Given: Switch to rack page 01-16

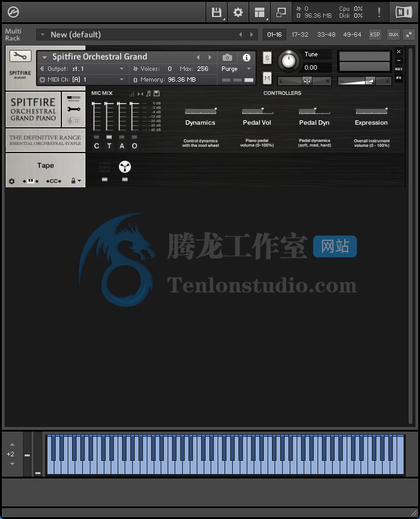Looking at the screenshot, I should tap(275, 34).
